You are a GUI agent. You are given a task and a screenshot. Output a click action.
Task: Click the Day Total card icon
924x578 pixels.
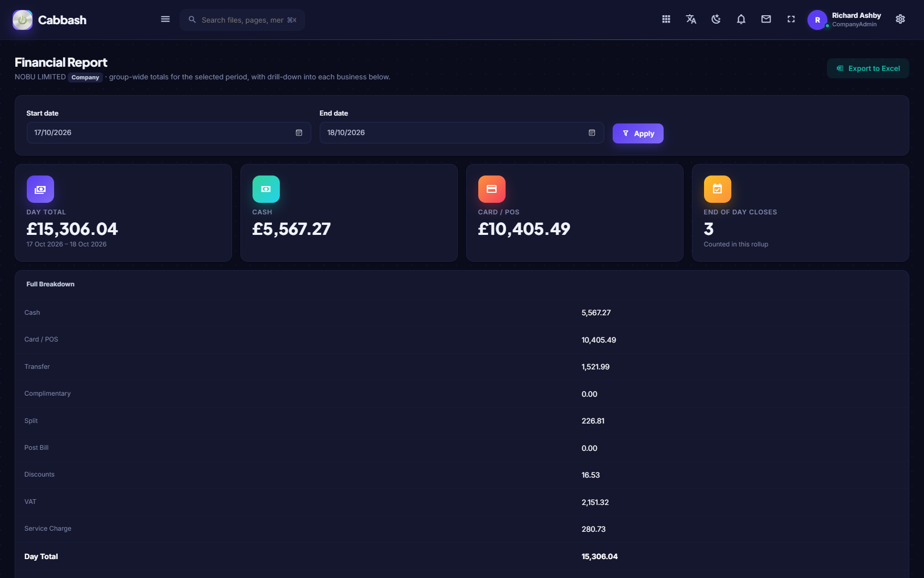40,189
